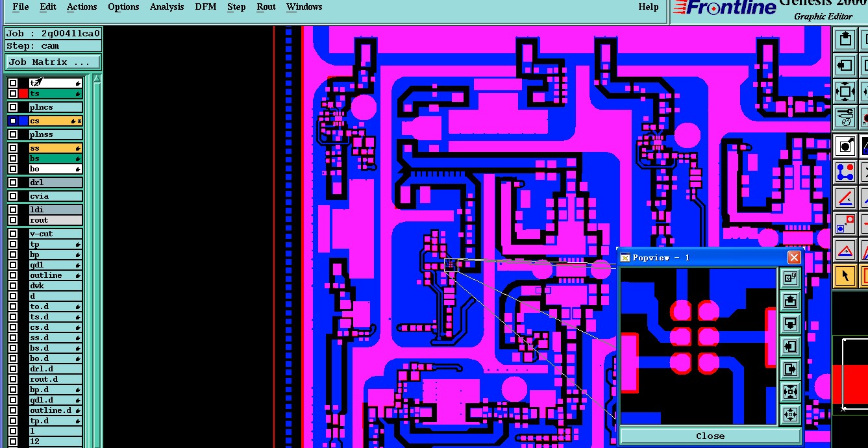The image size is (868, 448).
Task: Select the outline.d layer row
Action: click(x=56, y=410)
